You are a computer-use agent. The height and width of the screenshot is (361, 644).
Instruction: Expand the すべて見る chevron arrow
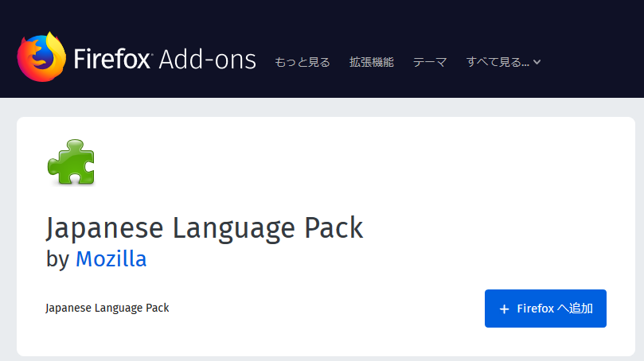point(537,62)
